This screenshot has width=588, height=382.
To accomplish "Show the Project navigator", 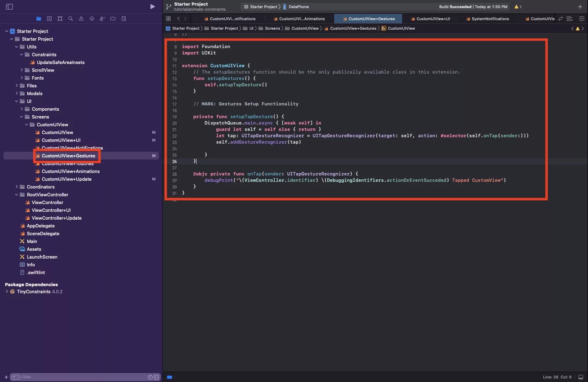I will point(39,19).
